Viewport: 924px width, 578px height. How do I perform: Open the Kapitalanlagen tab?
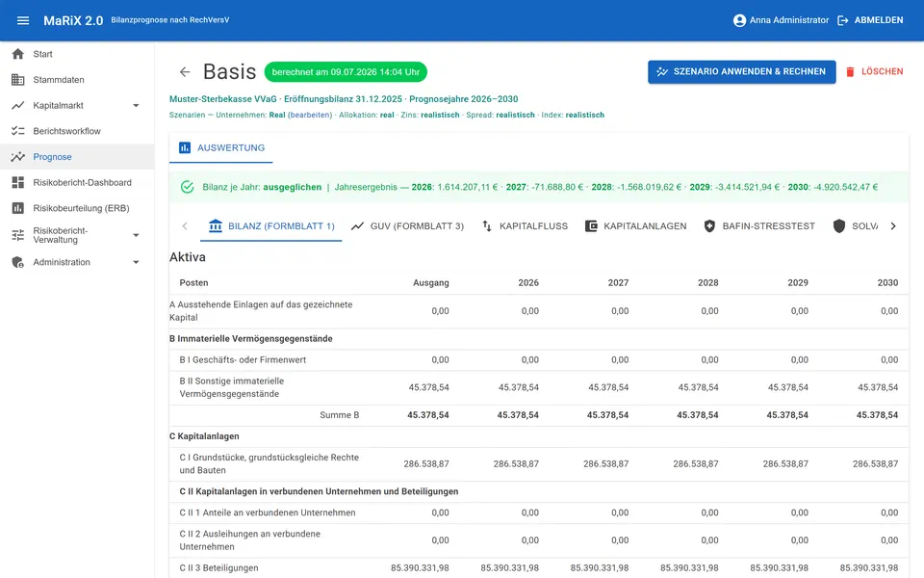point(636,225)
